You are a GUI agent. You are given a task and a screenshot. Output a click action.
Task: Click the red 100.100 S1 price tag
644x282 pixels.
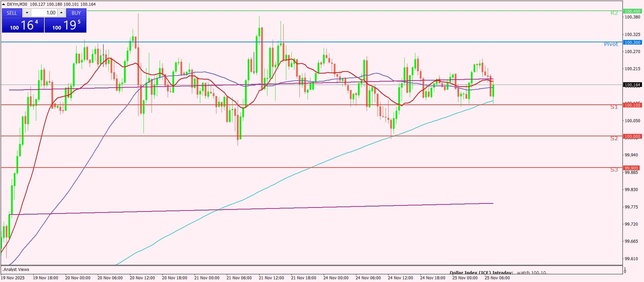tap(632, 105)
